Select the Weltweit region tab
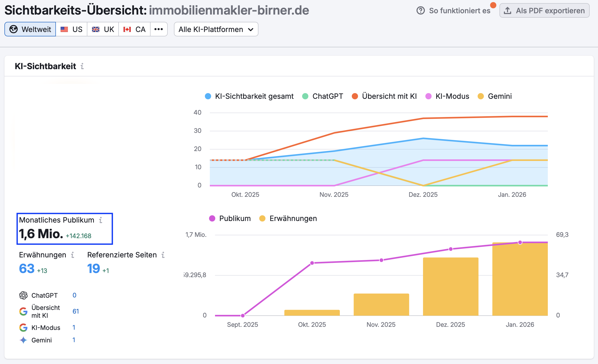This screenshot has width=598, height=364. (30, 29)
